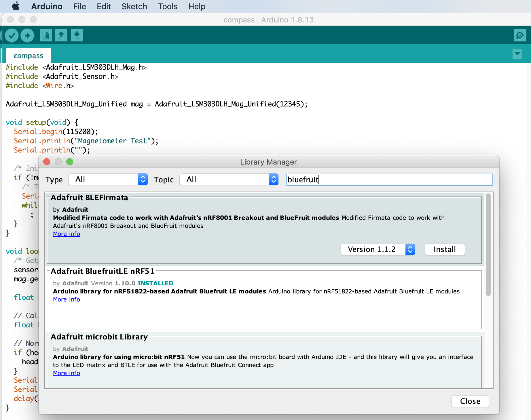Image resolution: width=531 pixels, height=420 pixels.
Task: Expand the tab options arrow menu
Action: click(x=517, y=54)
